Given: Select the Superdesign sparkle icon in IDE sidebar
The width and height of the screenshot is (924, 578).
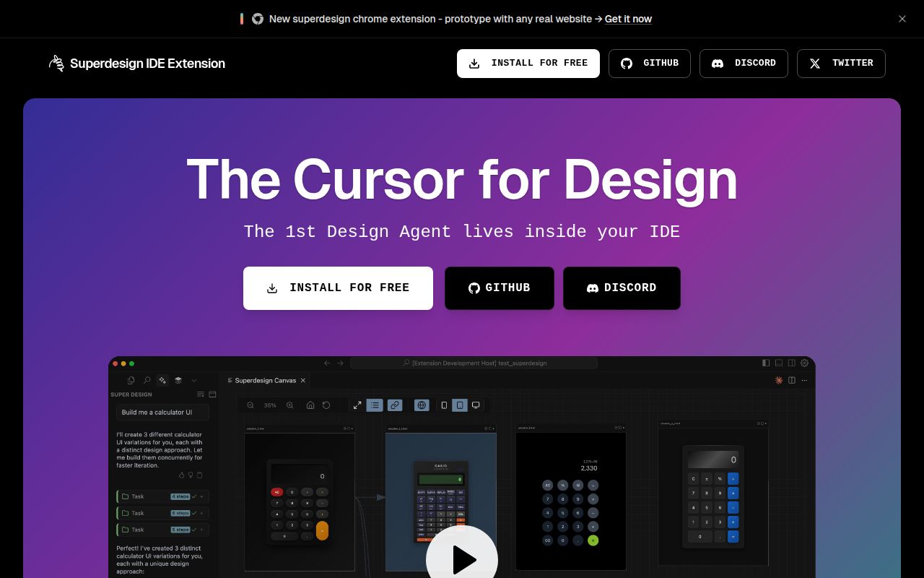Looking at the screenshot, I should coord(162,380).
